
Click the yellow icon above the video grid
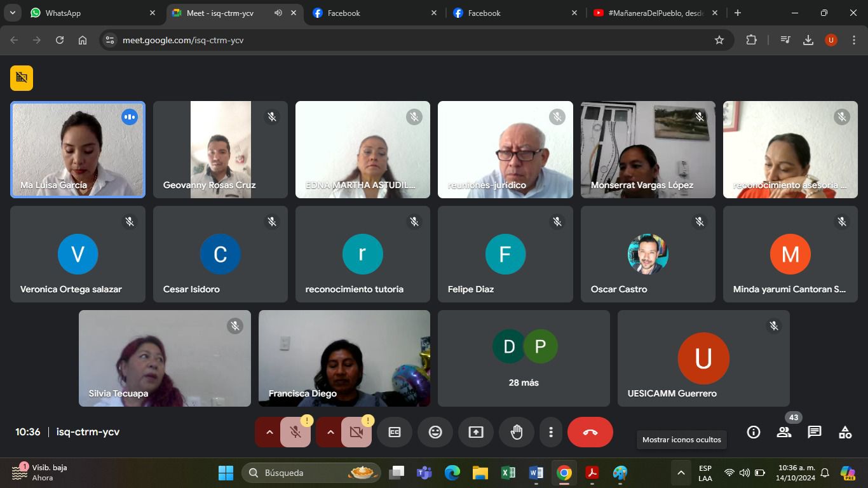22,78
